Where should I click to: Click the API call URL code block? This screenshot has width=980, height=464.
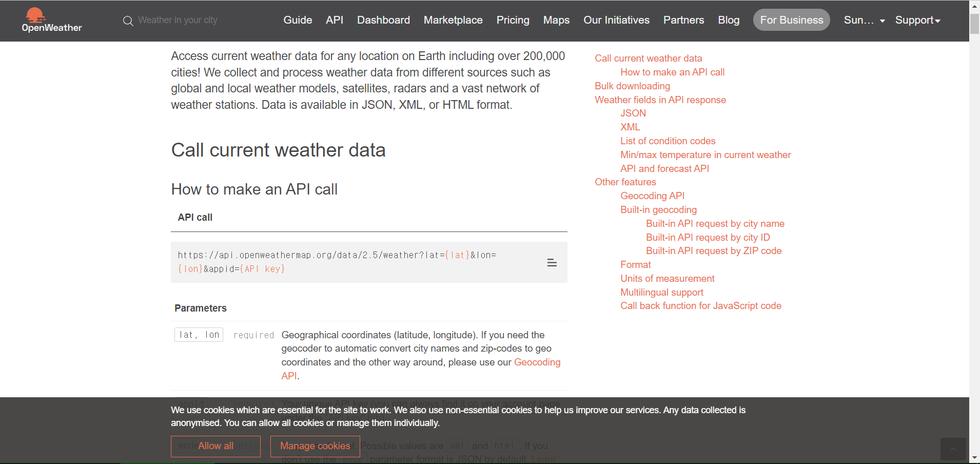(x=369, y=262)
